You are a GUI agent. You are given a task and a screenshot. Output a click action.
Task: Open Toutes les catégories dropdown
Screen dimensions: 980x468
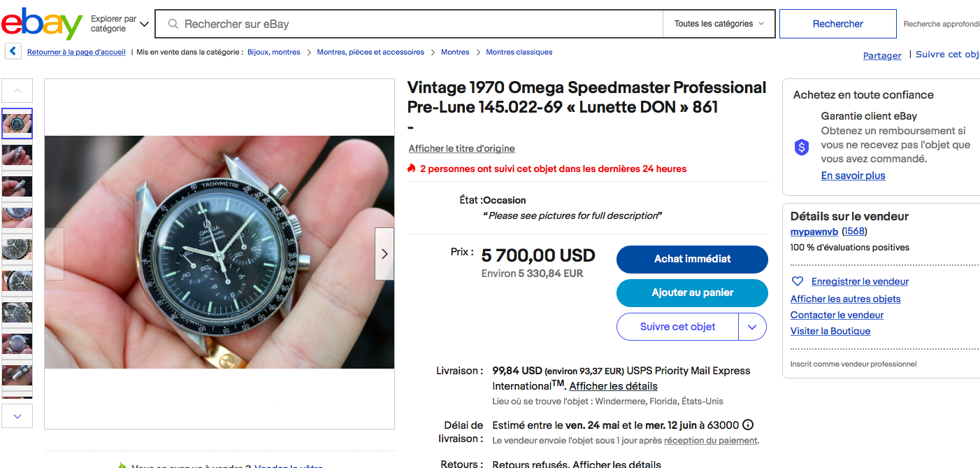point(719,24)
